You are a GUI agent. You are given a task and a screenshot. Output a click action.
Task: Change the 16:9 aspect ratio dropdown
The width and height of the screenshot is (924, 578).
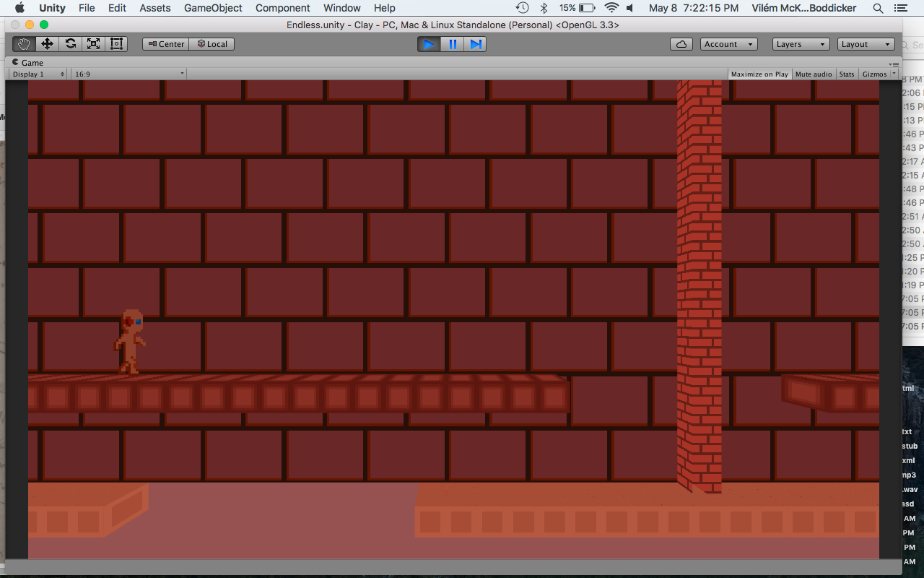click(x=129, y=74)
